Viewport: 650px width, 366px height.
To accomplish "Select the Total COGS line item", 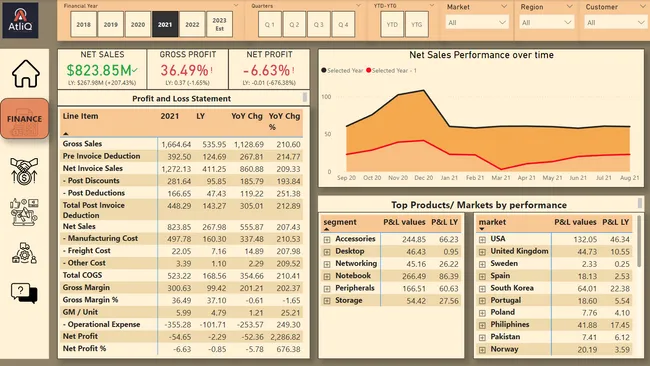I will pos(82,275).
